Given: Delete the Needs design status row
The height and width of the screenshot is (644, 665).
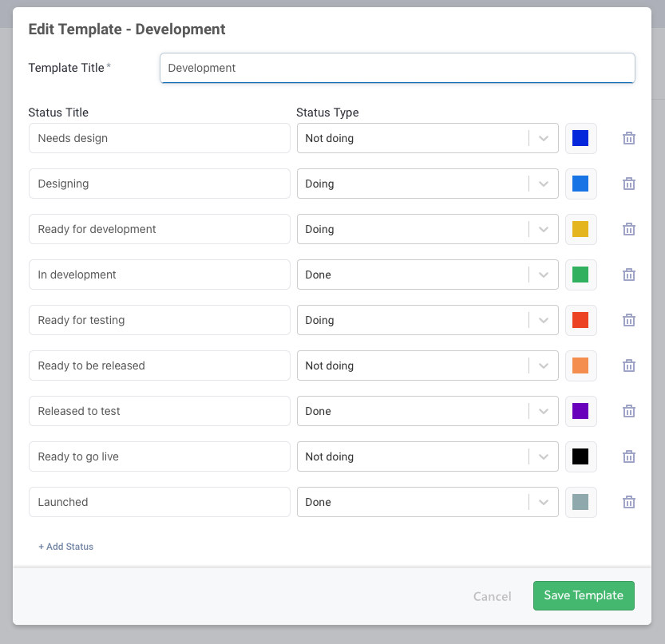Looking at the screenshot, I should tap(629, 138).
